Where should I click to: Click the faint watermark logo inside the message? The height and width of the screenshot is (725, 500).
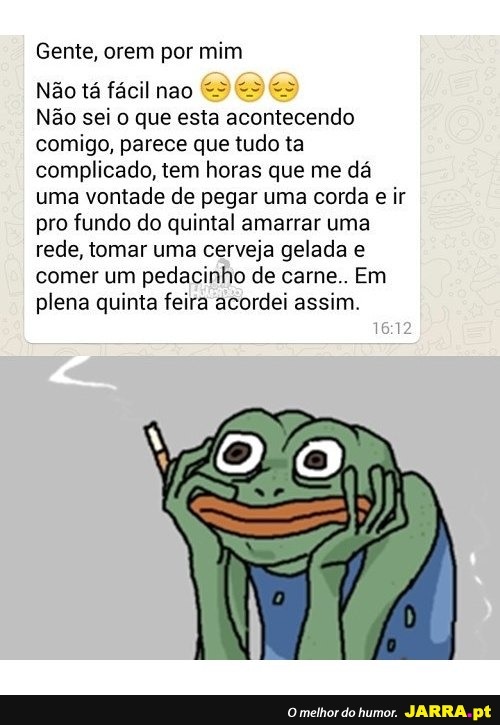(217, 291)
